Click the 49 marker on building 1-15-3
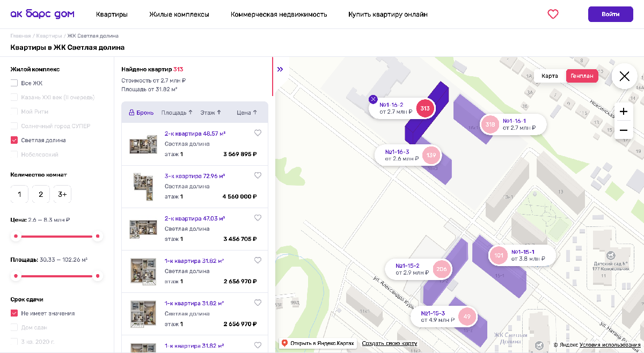Viewport: 644px width, 353px height. point(467,317)
